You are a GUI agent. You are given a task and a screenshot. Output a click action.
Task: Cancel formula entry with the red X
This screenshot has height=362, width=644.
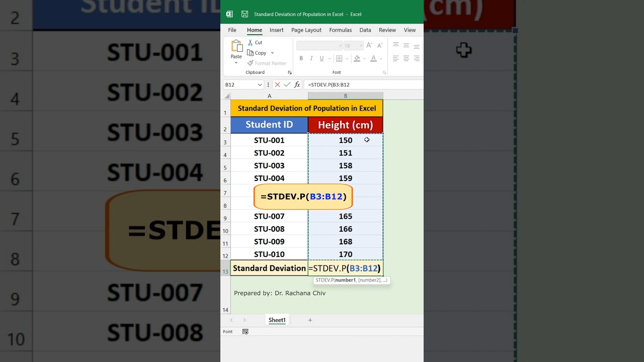pyautogui.click(x=277, y=84)
